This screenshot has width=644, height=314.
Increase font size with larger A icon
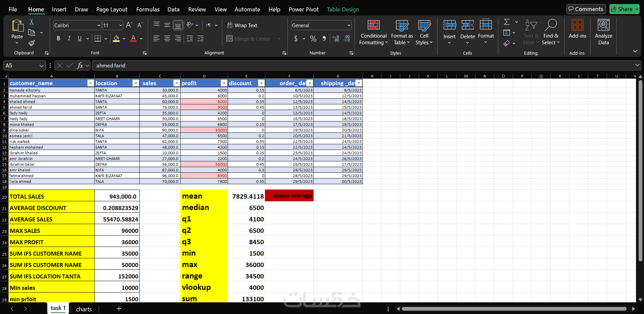pyautogui.click(x=129, y=25)
